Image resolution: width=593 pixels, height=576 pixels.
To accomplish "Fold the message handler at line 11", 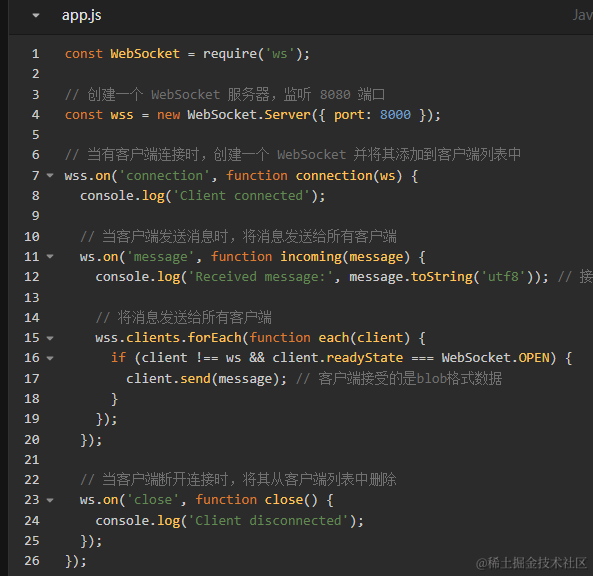I will click(x=50, y=256).
